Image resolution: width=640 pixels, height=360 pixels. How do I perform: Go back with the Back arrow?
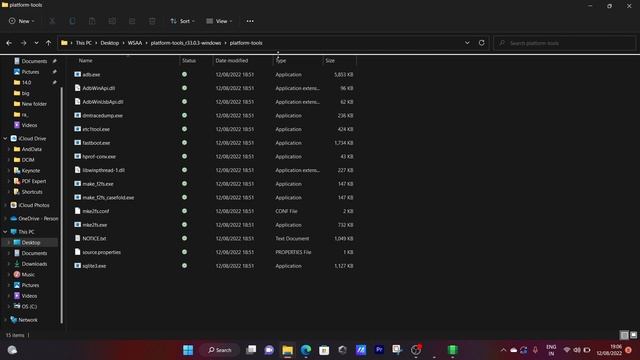(9, 43)
